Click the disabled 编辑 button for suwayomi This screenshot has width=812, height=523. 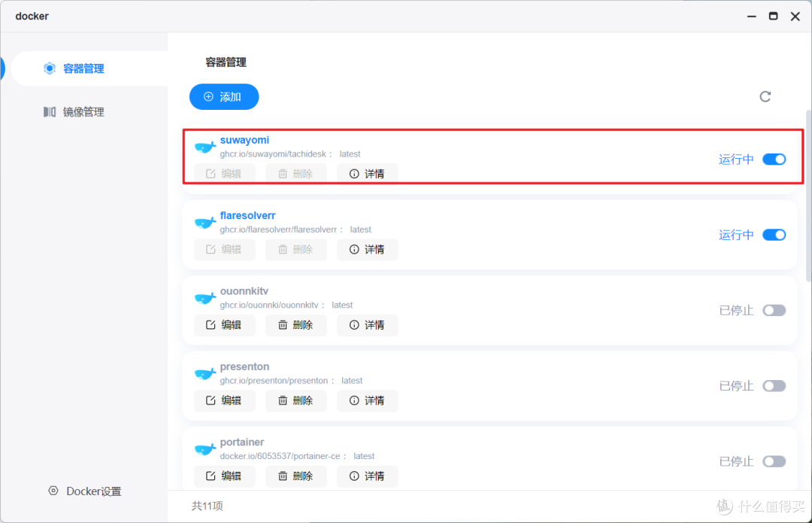click(x=224, y=174)
